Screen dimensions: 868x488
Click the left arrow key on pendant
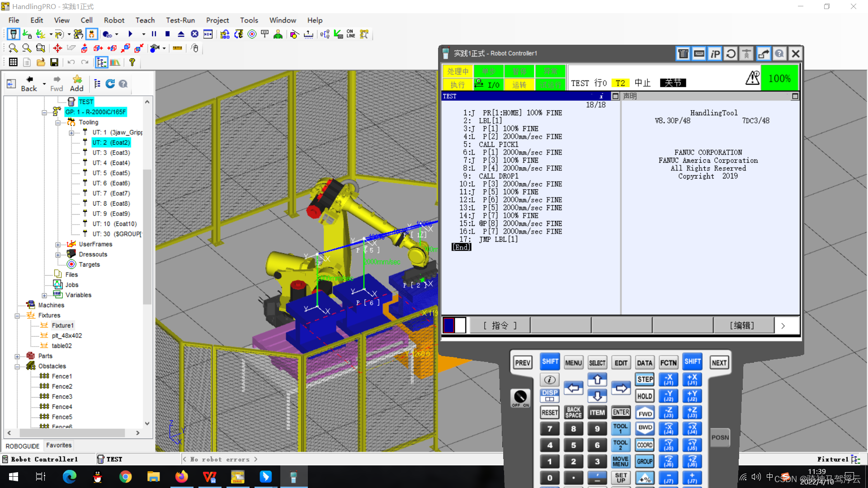click(x=573, y=388)
